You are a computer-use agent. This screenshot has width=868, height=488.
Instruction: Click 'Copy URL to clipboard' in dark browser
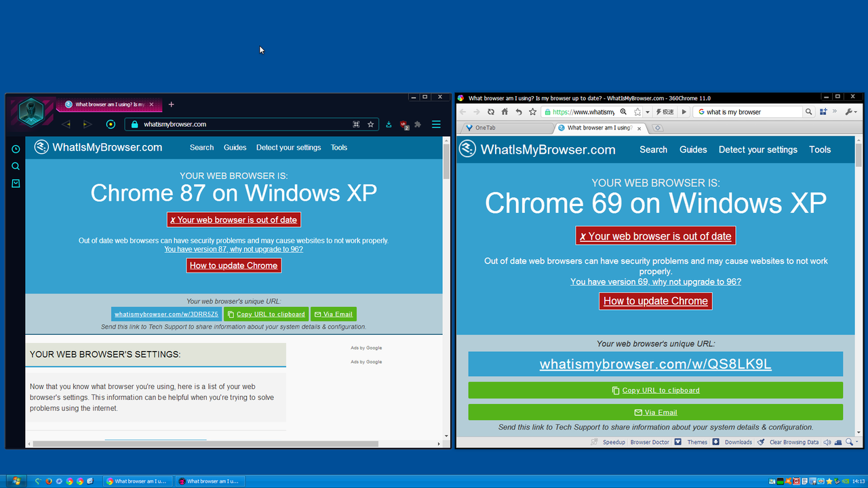(x=267, y=314)
